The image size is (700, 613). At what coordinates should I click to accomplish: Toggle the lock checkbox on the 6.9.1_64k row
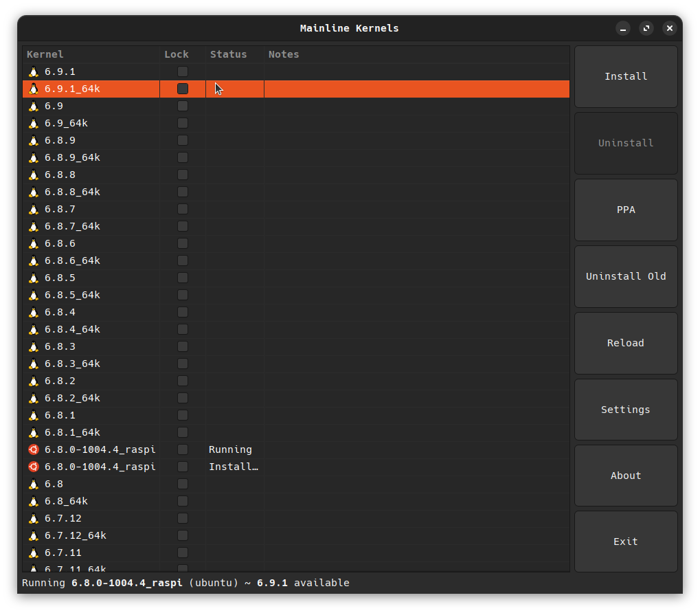(183, 89)
